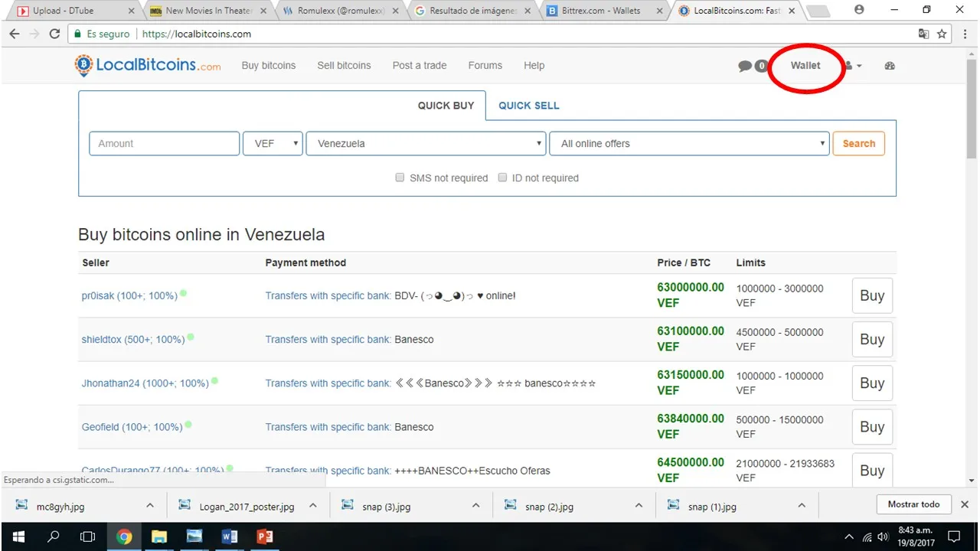Screen dimensions: 980x551
Task: Click the browser back arrow
Action: point(15,34)
